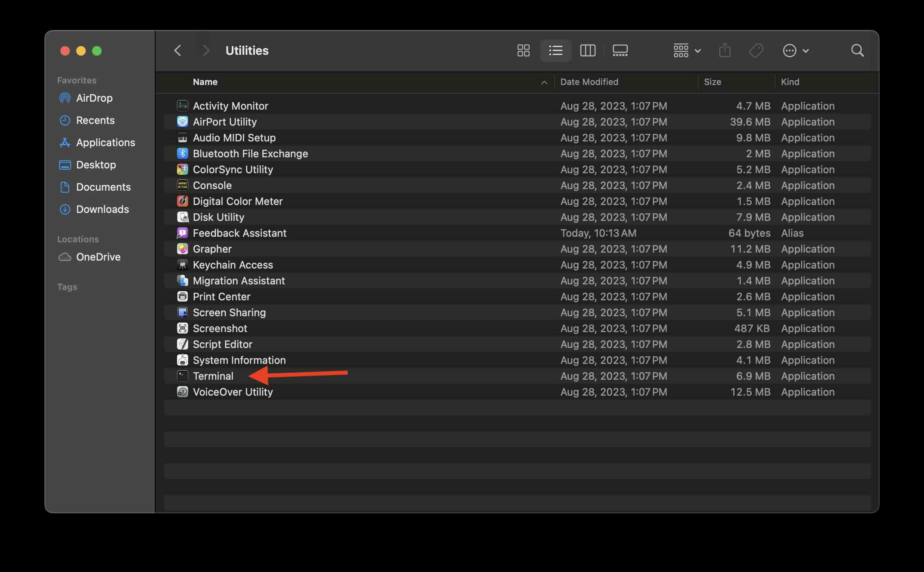Start Migration Assistant
The width and height of the screenshot is (924, 572).
click(239, 280)
